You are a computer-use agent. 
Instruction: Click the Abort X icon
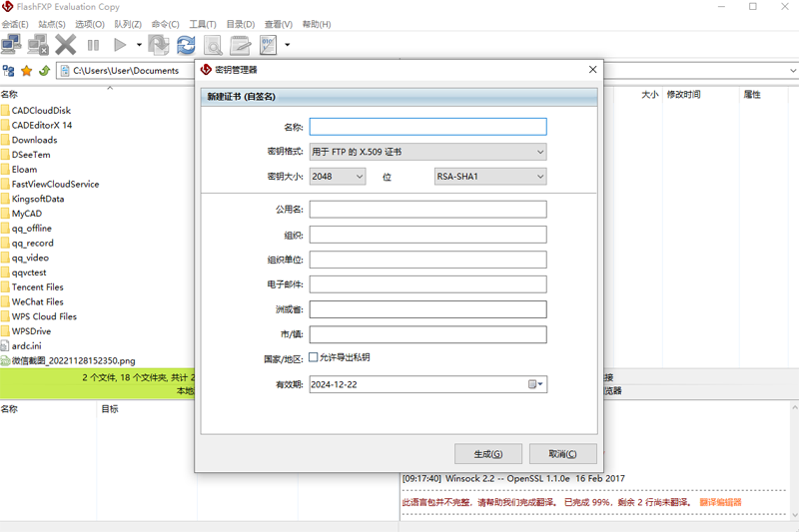tap(66, 44)
